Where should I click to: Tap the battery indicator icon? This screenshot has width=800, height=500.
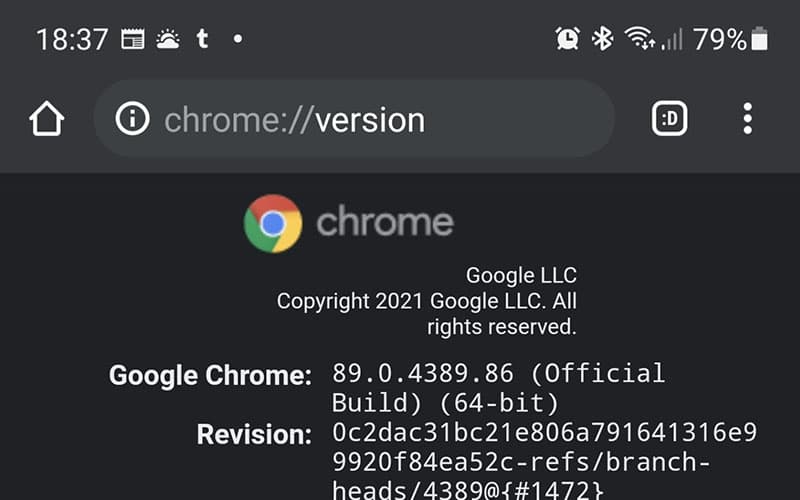coord(761,39)
